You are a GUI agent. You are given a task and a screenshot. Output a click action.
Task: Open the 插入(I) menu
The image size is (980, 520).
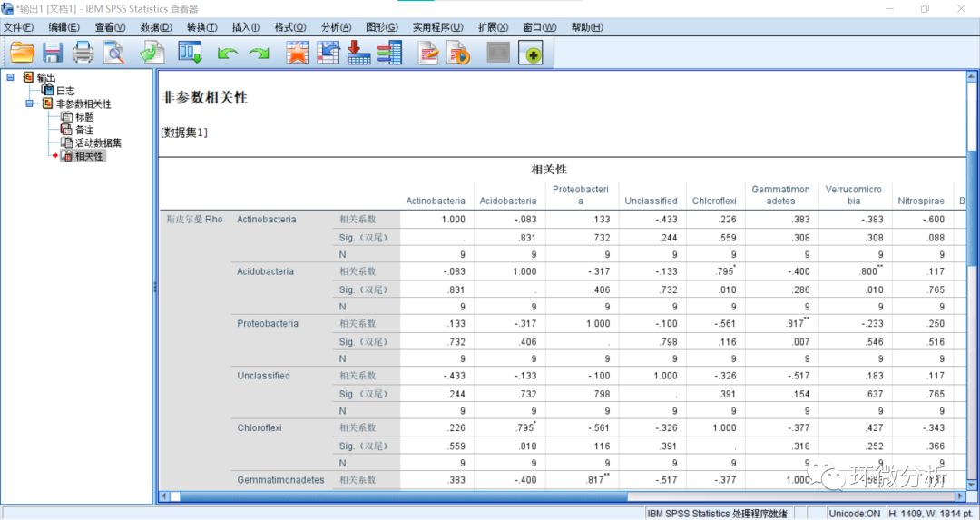[x=246, y=27]
